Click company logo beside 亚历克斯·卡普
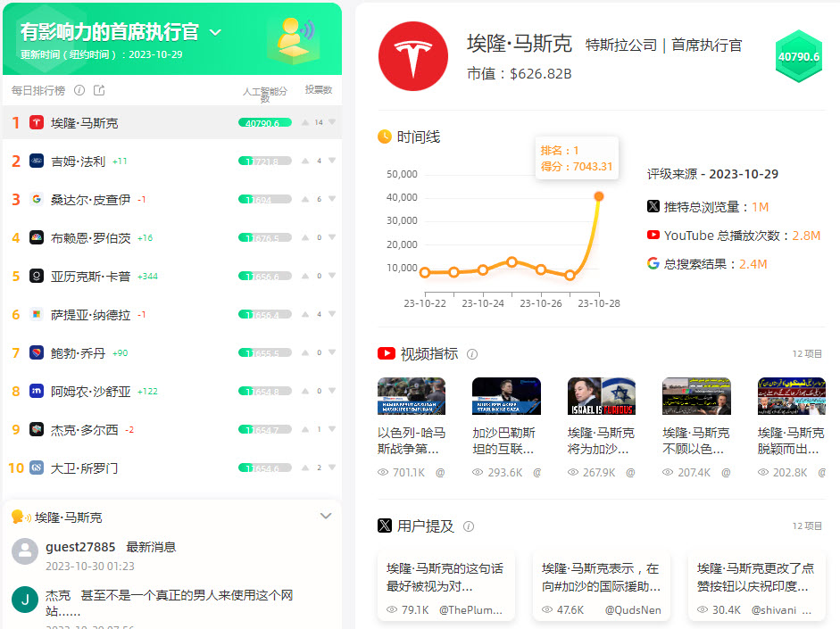The image size is (840, 629). (x=37, y=276)
